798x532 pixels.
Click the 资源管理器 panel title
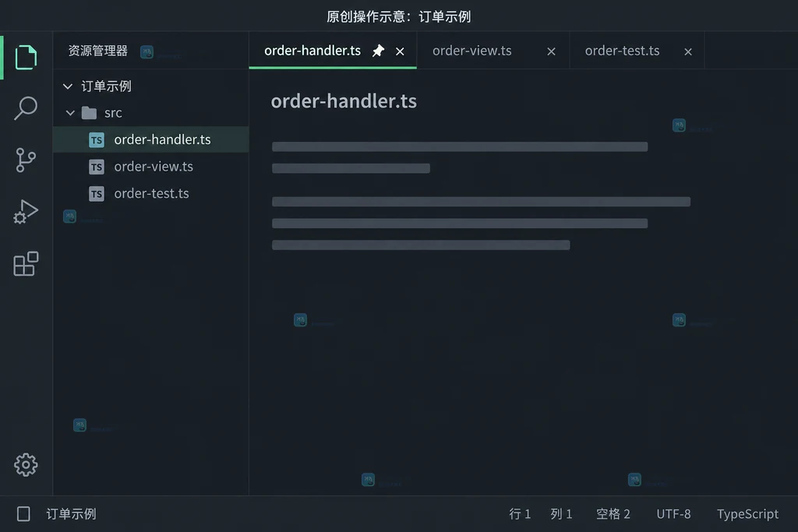coord(97,51)
